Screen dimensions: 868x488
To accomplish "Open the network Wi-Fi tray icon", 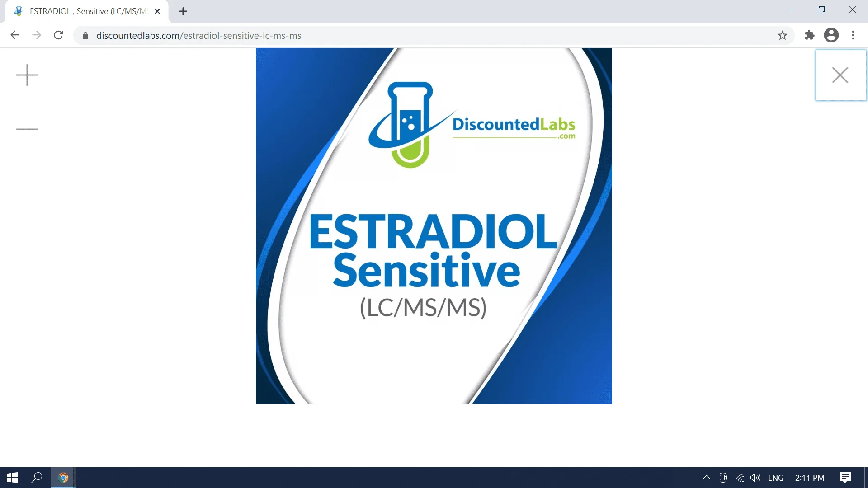I will (x=740, y=478).
